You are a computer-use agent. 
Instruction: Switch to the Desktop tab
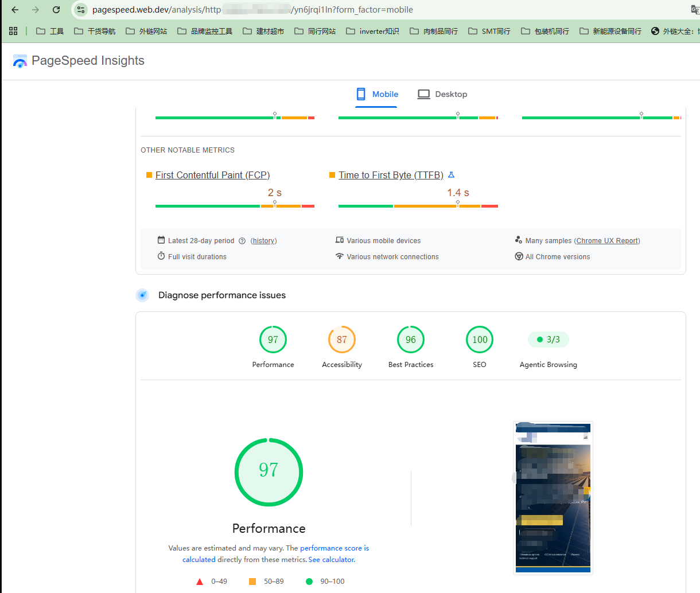[442, 94]
